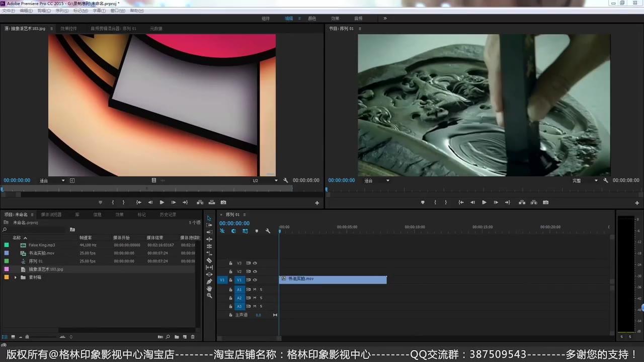644x362 pixels.
Task: Toggle track output eye for V3
Action: pos(255,263)
